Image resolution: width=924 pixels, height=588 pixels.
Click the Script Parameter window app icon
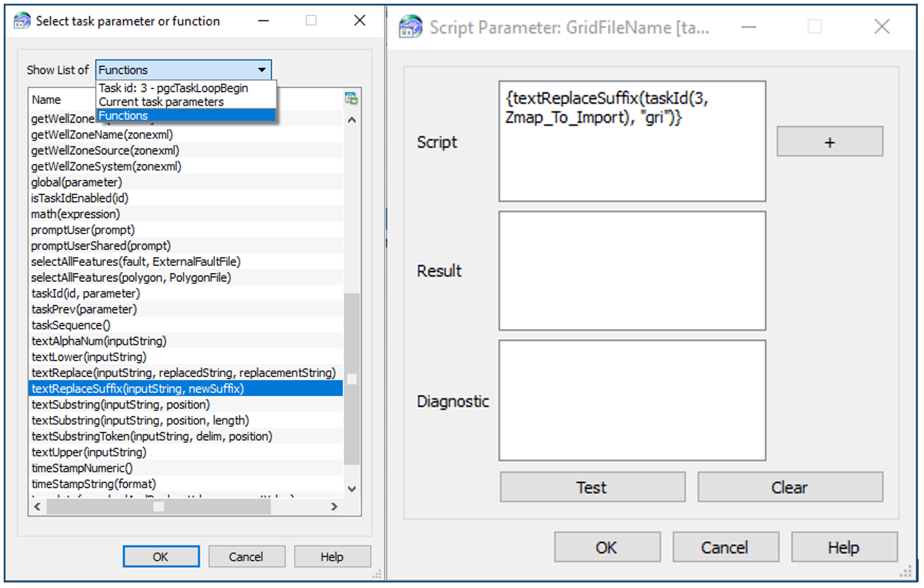410,27
